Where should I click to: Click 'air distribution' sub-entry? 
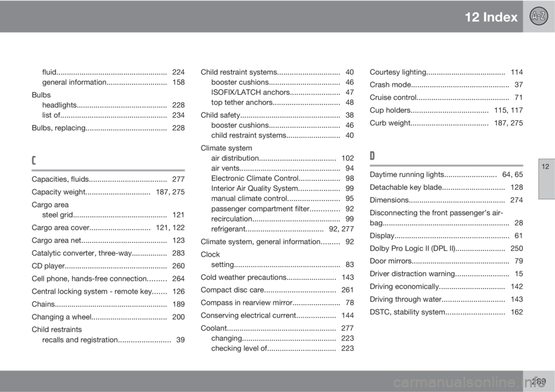[283, 158]
